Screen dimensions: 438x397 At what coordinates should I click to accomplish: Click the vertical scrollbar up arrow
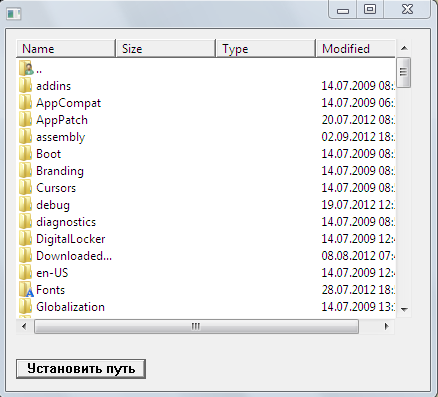tap(404, 48)
